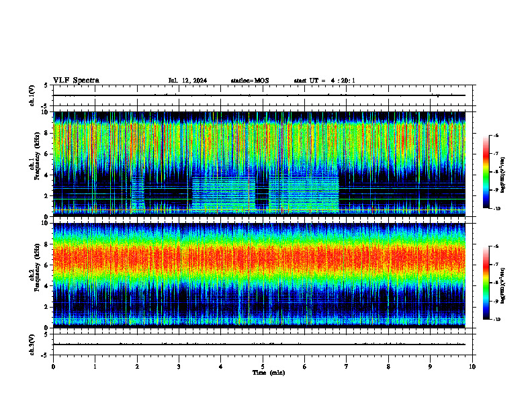Click the red 6-7 kHz band in ch.2 spectrogram
Viewport: 532px width, 411px height.
[259, 257]
